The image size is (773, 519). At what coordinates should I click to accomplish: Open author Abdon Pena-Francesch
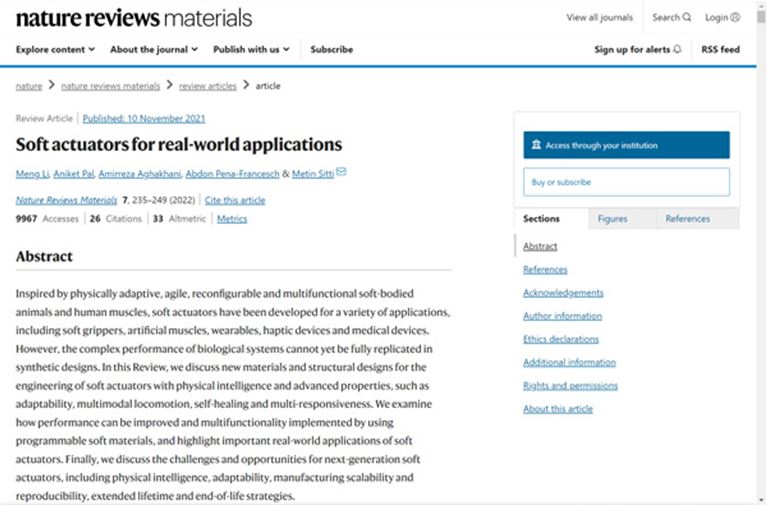232,174
